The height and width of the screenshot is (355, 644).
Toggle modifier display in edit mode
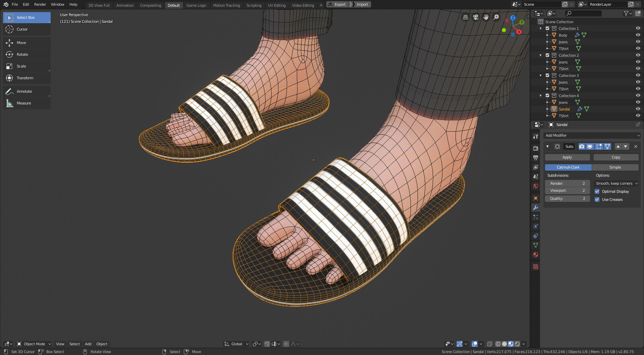pyautogui.click(x=599, y=147)
